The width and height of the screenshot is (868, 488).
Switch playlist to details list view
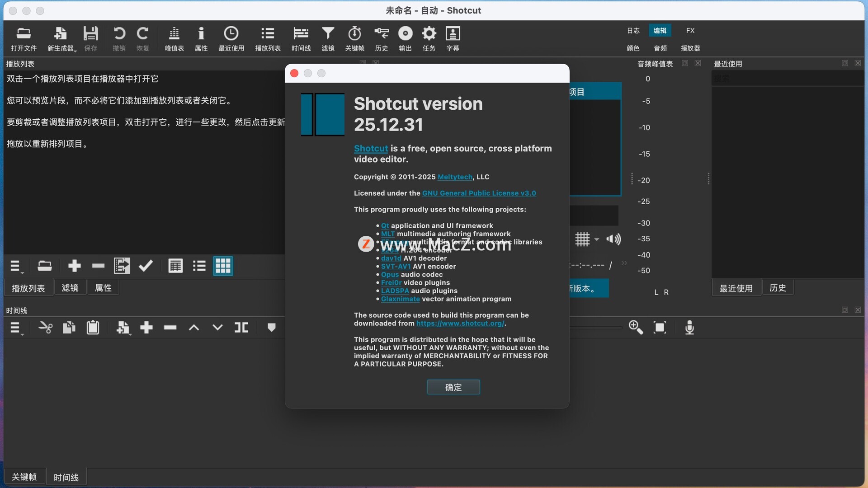point(175,266)
